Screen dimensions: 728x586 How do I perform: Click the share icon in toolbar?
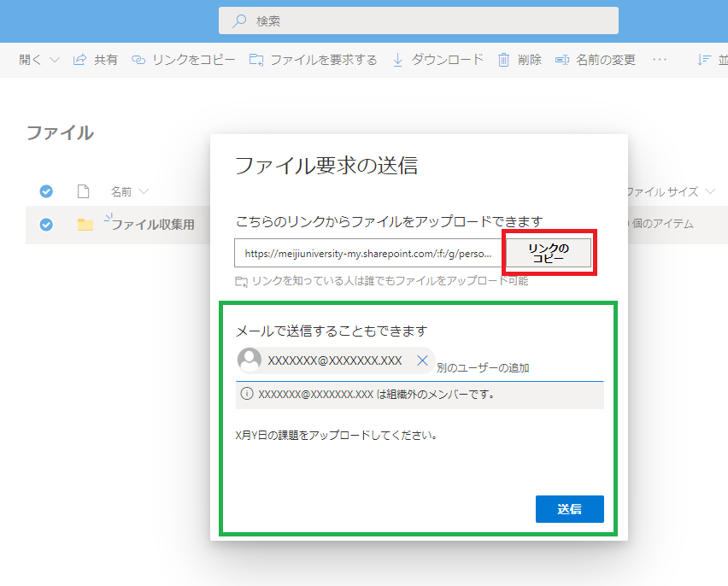80,60
